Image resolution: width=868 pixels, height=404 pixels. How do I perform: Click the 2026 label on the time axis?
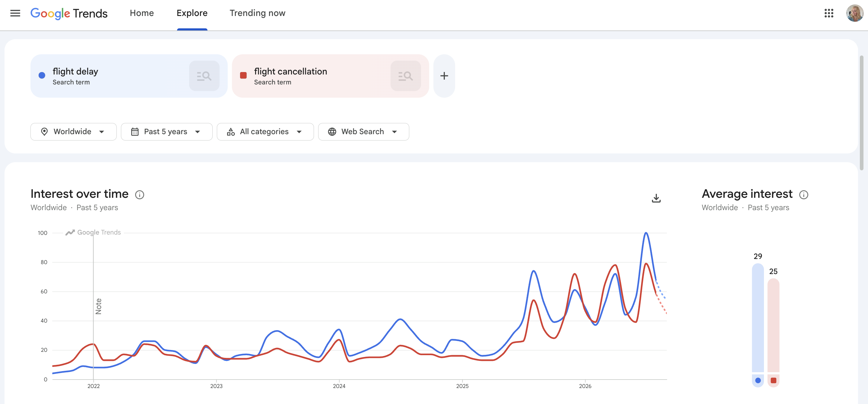(585, 386)
